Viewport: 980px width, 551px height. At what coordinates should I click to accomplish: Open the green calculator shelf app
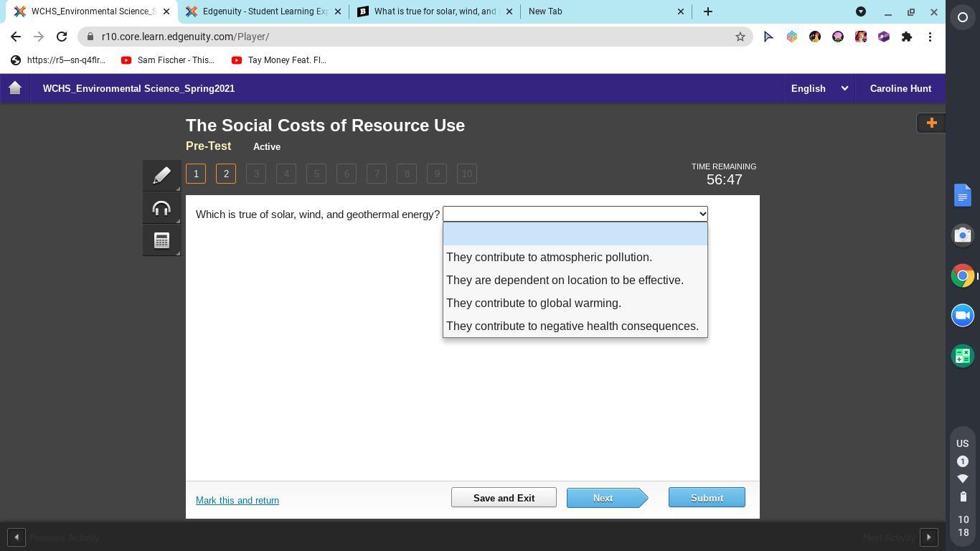963,356
